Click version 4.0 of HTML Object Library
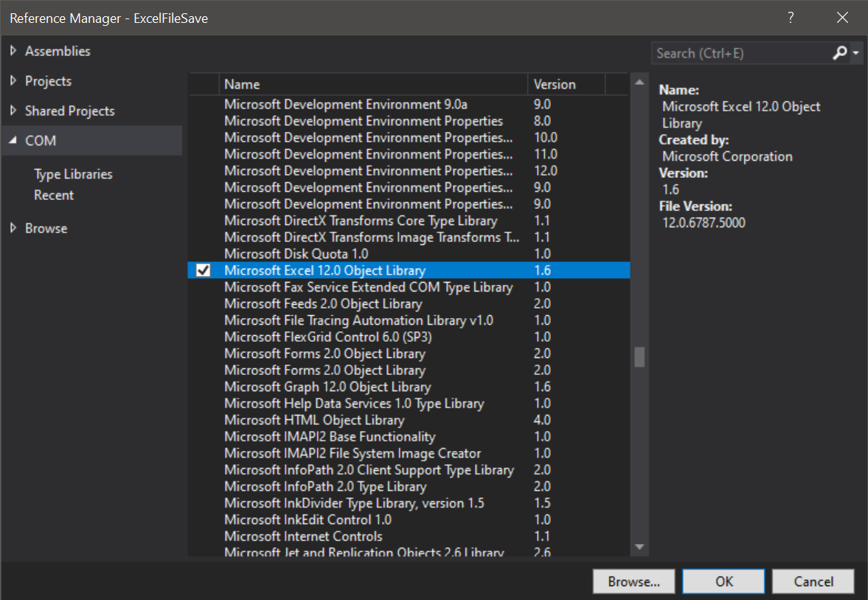 [542, 420]
